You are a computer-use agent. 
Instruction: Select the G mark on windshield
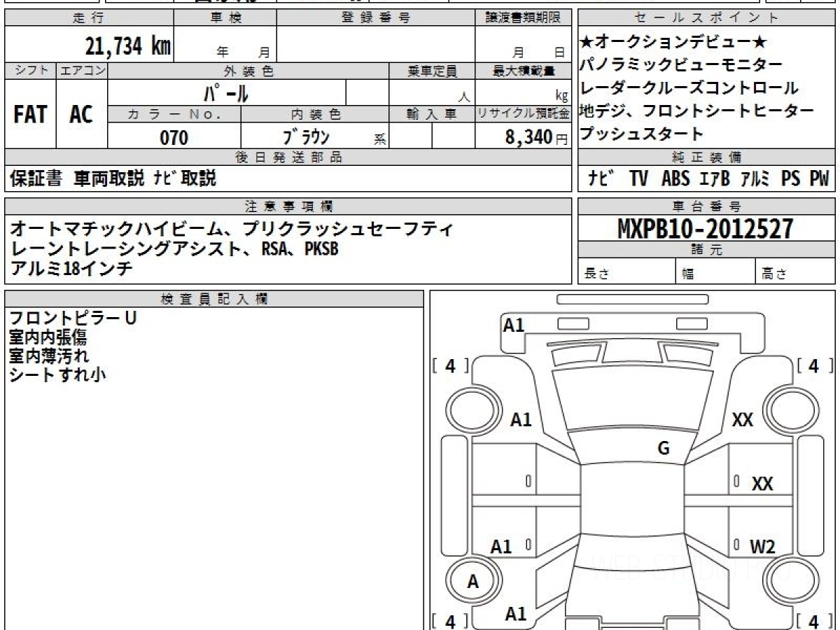664,449
